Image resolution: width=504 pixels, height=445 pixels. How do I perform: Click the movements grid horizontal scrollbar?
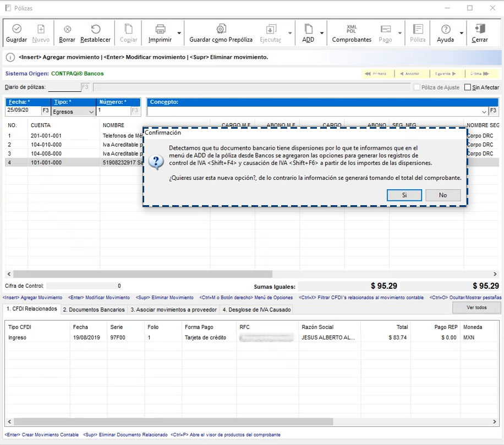(x=143, y=274)
